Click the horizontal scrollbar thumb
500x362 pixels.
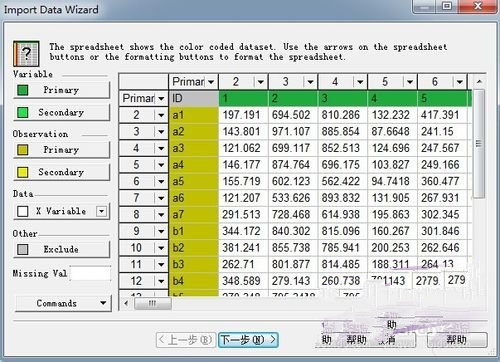pos(152,303)
